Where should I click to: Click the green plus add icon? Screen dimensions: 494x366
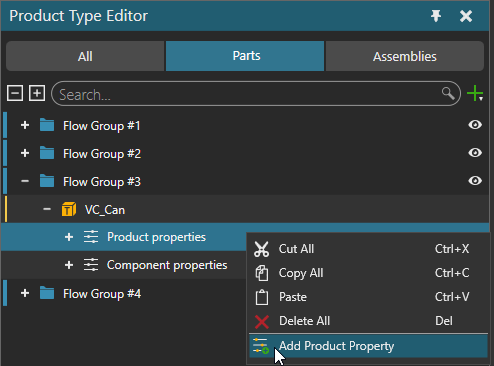coord(475,93)
